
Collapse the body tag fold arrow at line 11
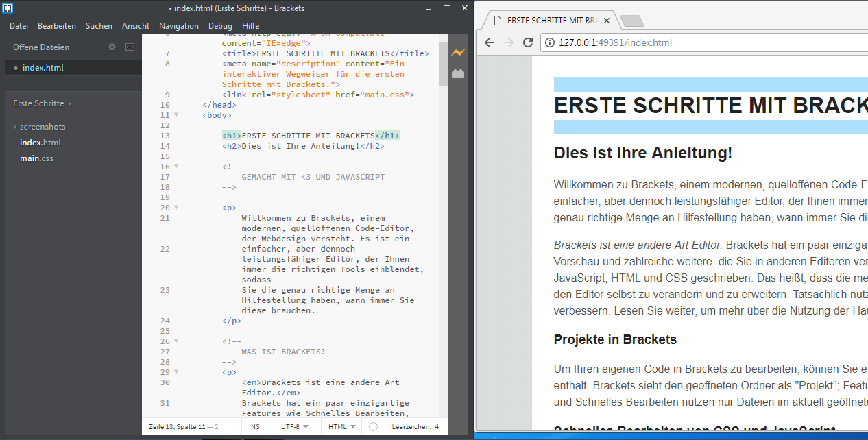pyautogui.click(x=176, y=115)
